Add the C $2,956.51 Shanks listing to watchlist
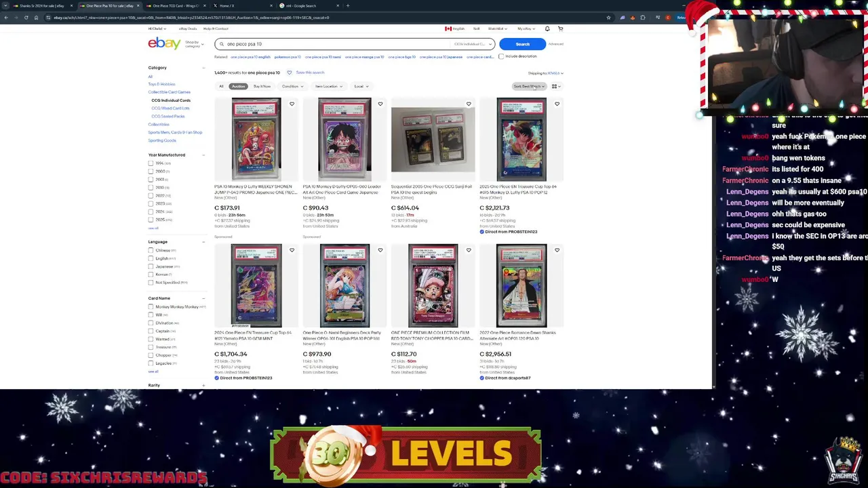 click(x=557, y=250)
